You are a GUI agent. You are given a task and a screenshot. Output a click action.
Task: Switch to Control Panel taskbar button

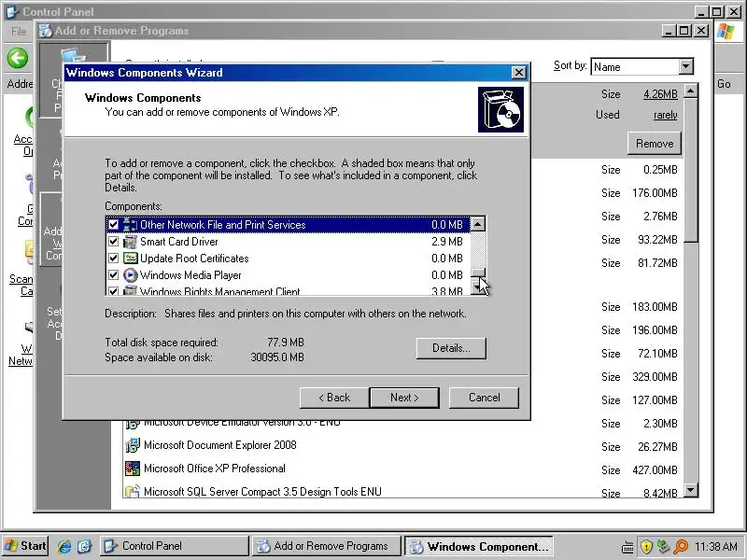[x=175, y=546]
